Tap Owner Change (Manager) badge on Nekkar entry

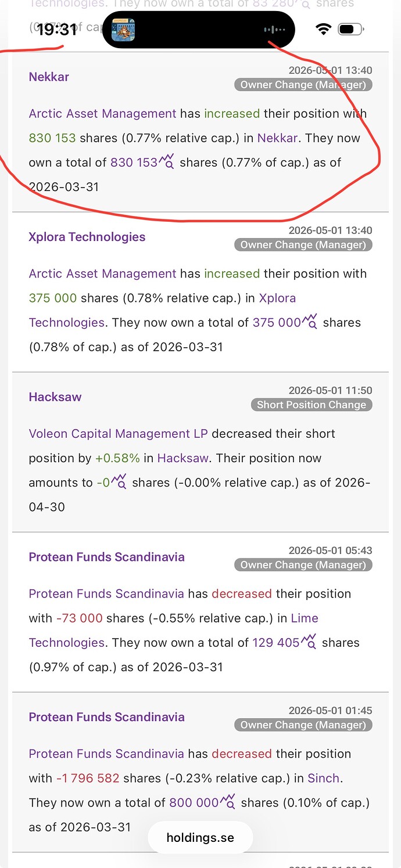(303, 85)
